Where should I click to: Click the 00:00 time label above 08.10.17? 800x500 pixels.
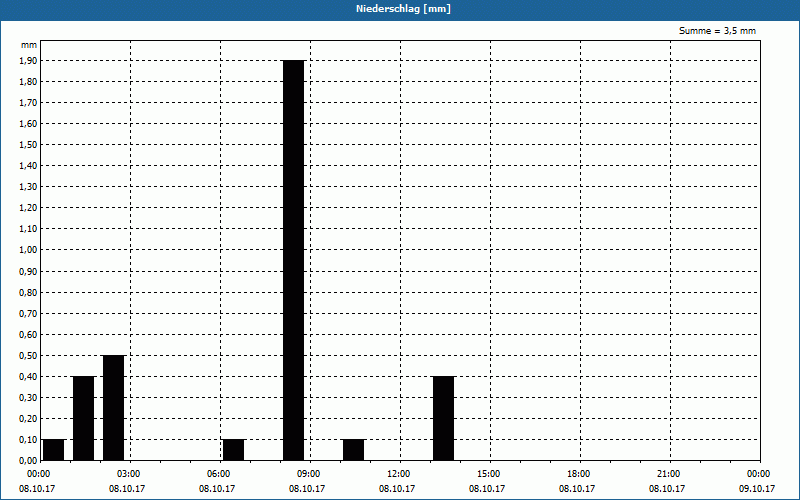coord(39,474)
